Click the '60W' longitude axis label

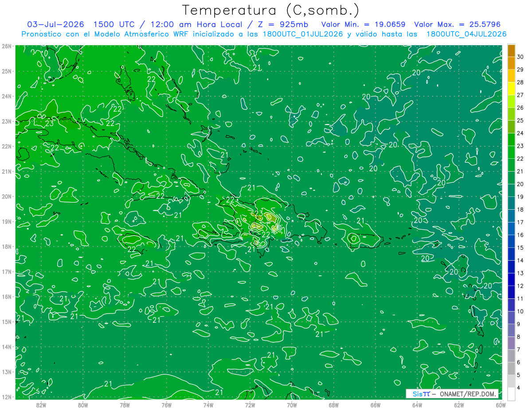tap(501, 405)
